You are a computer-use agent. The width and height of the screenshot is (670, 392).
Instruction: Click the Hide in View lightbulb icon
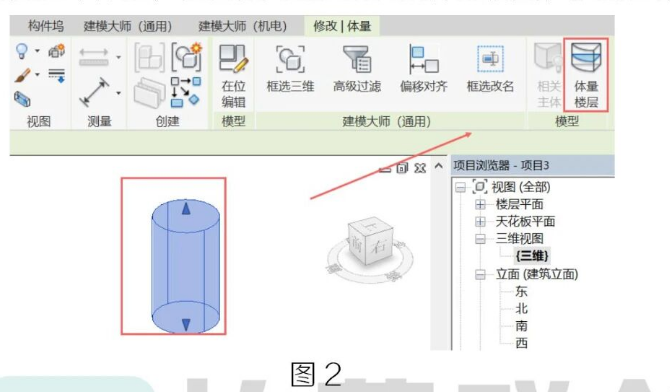(21, 51)
